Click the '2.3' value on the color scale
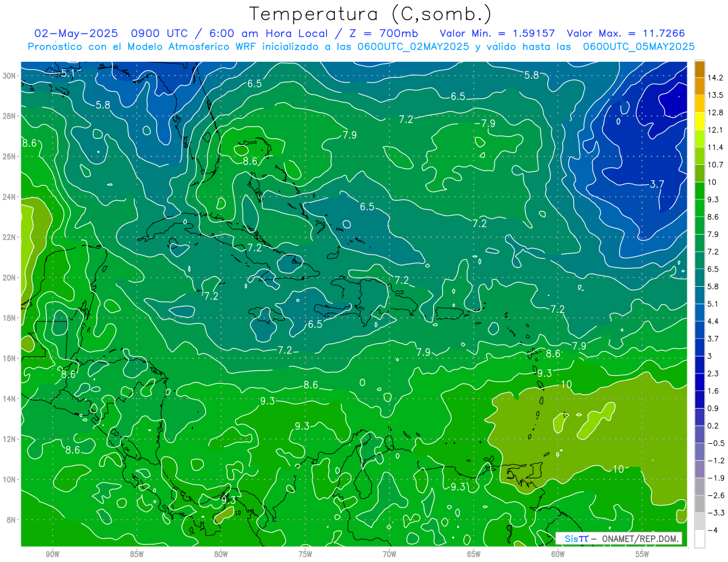 point(713,373)
